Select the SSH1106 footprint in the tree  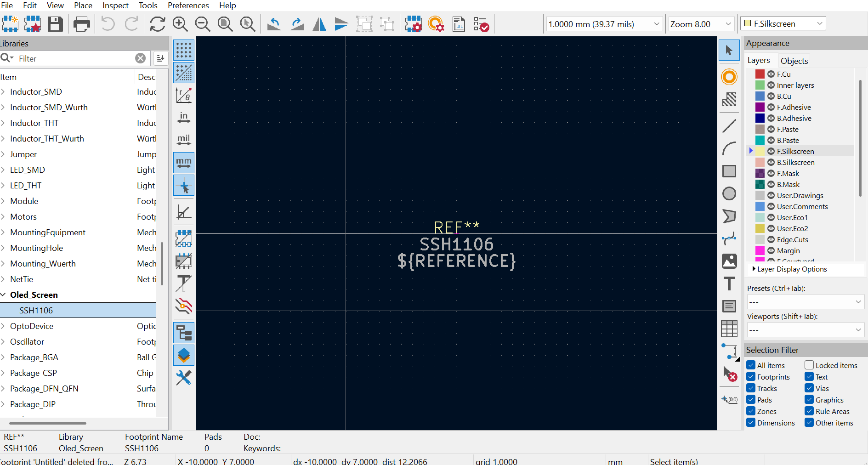[78, 311]
